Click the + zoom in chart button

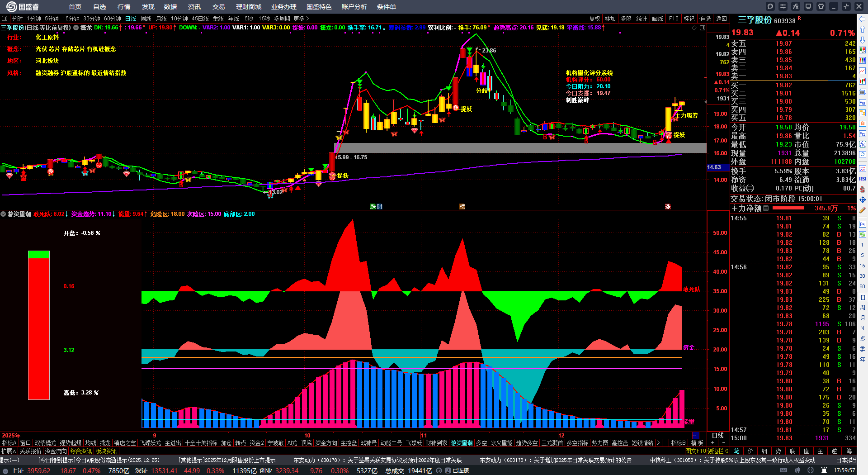pos(712,443)
